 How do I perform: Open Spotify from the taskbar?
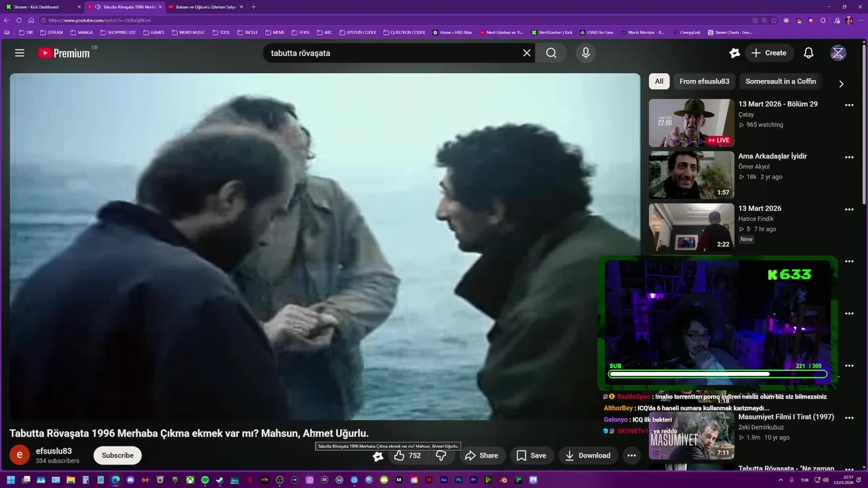(205, 480)
